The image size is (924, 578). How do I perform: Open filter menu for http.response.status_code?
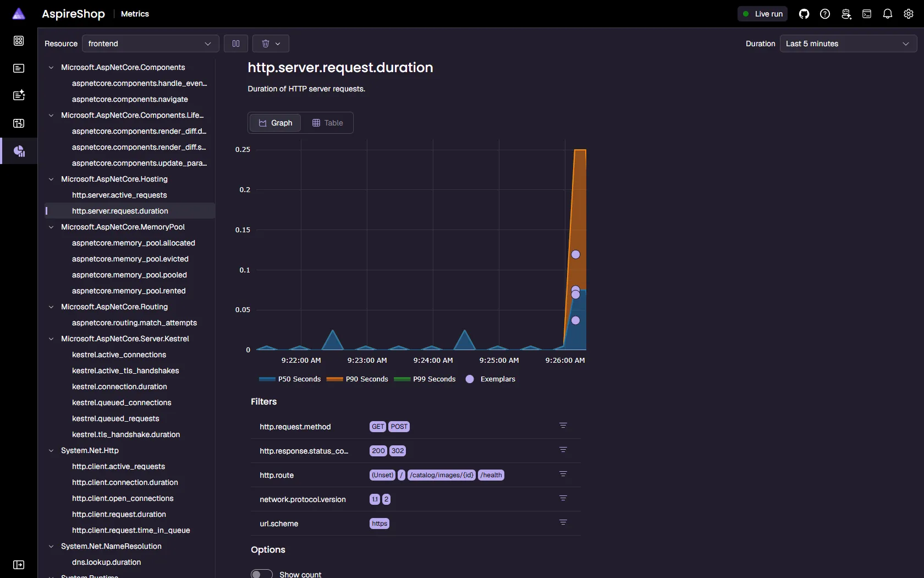563,450
